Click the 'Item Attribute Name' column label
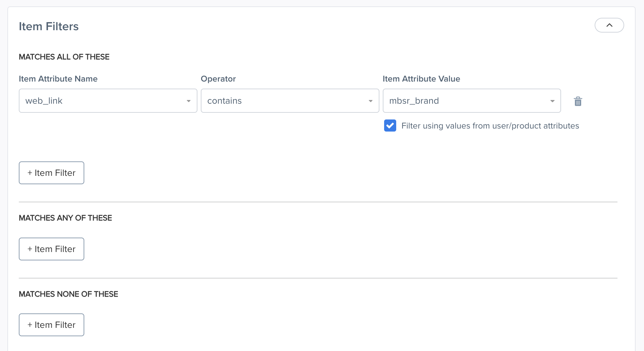Image resolution: width=644 pixels, height=351 pixels. tap(58, 79)
